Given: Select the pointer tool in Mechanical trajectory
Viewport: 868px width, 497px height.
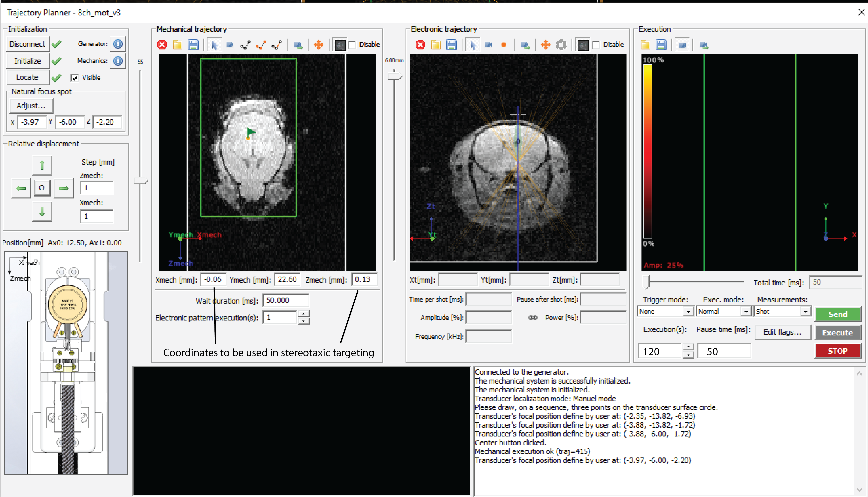Looking at the screenshot, I should [214, 45].
